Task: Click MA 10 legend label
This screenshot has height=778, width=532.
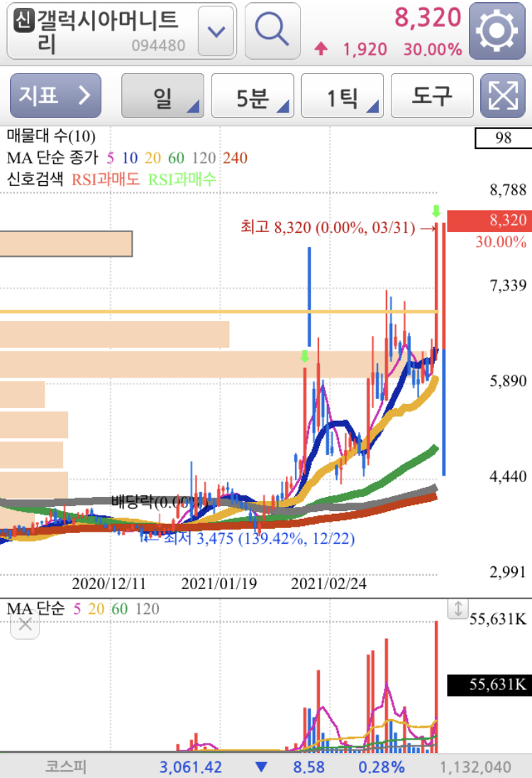Action: click(130, 158)
